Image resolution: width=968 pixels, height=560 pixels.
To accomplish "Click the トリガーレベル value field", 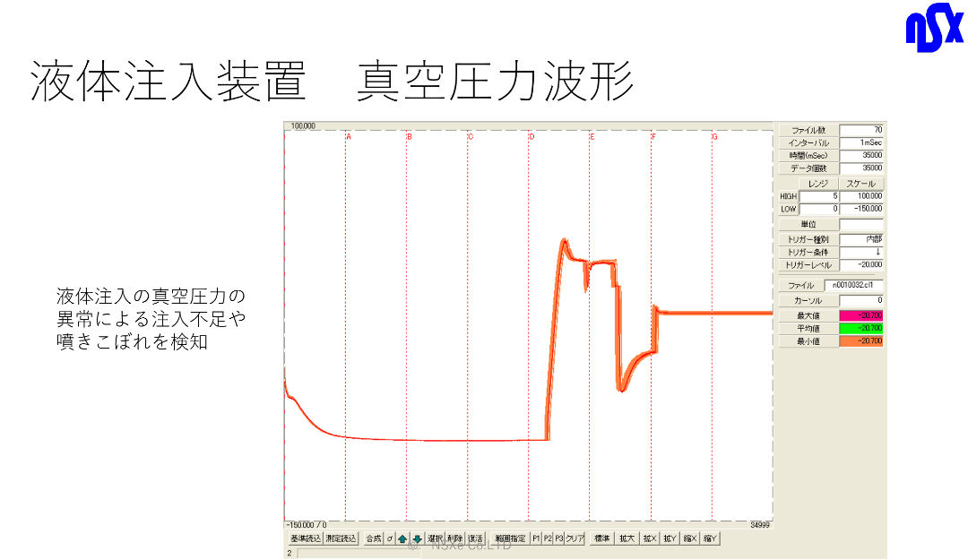I will coord(861,265).
